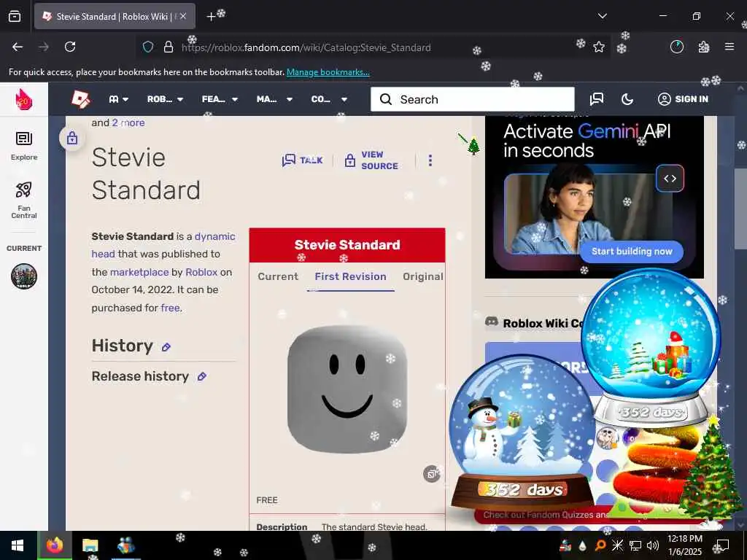Screen dimensions: 747x560
Task: Open the TALK page
Action: 303,160
